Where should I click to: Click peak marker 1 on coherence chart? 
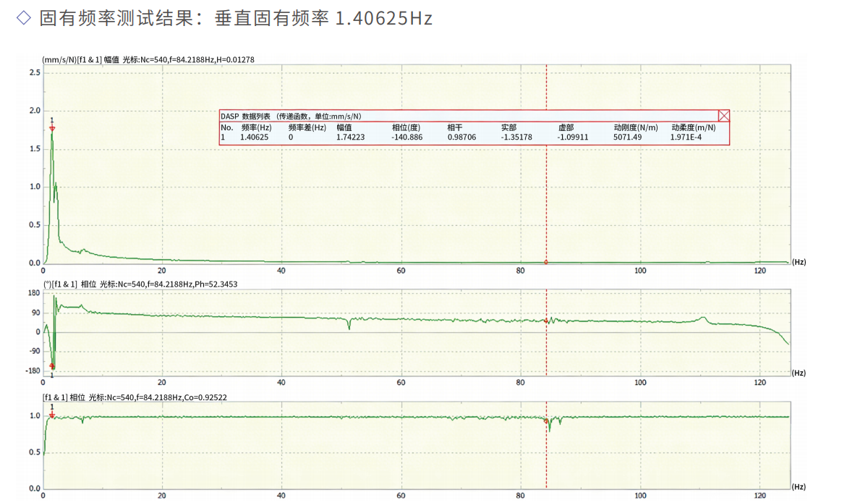[x=52, y=415]
